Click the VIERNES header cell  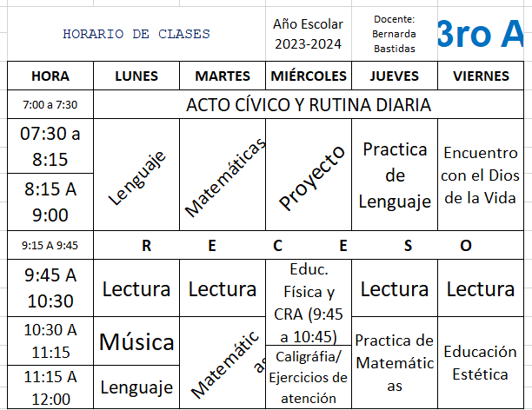481,76
